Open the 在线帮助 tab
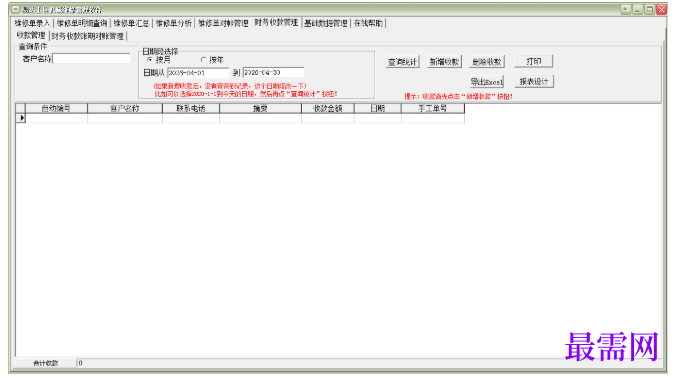Image resolution: width=677 pixels, height=378 pixels. 368,23
